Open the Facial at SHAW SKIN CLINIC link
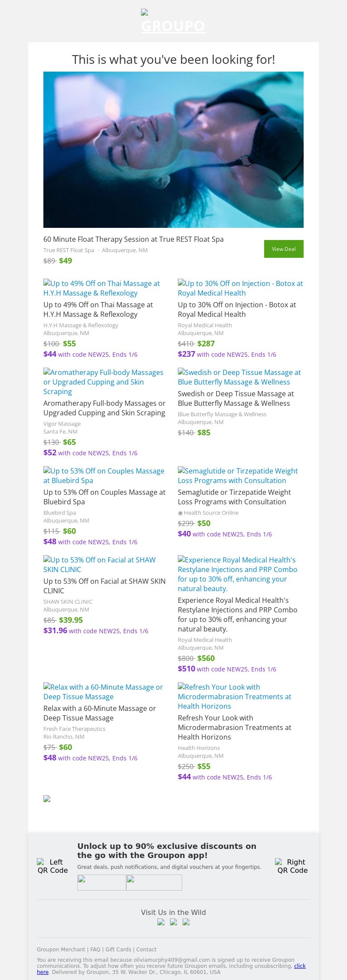This screenshot has width=347, height=980. 99,565
